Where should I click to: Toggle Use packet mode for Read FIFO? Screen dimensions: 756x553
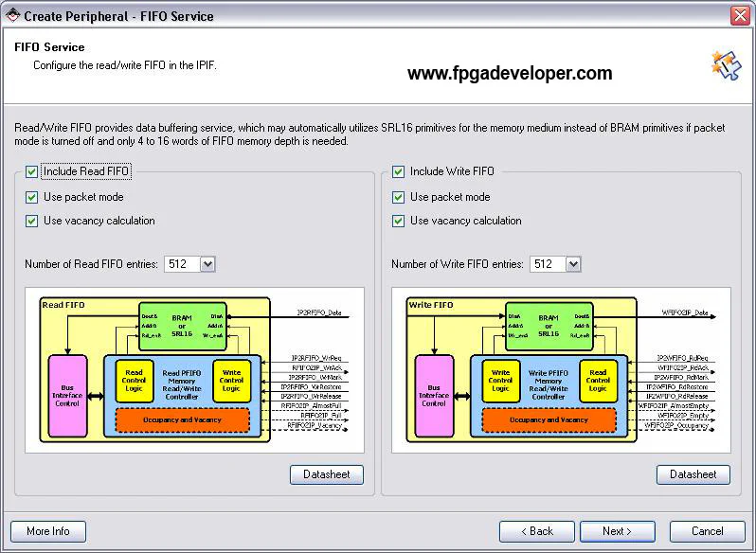point(32,197)
